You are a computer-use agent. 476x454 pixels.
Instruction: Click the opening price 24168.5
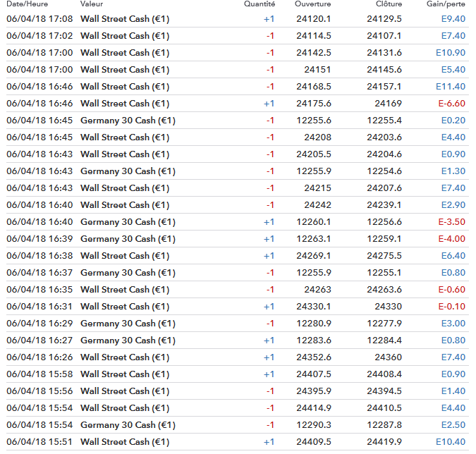click(x=314, y=87)
